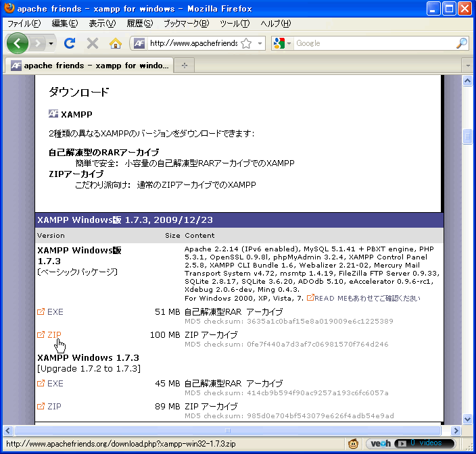This screenshot has height=454, width=476.
Task: Click the stop loading X icon
Action: 92,43
